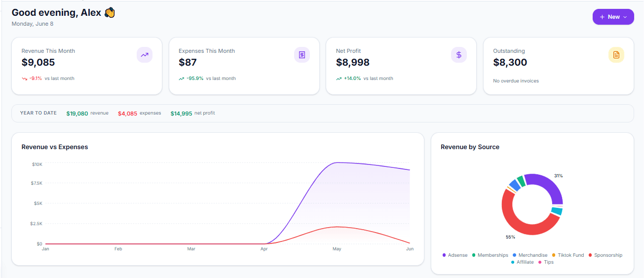Screen dimensions: 644x278
Task: Click the 31% label on donut chart
Action: click(558, 176)
